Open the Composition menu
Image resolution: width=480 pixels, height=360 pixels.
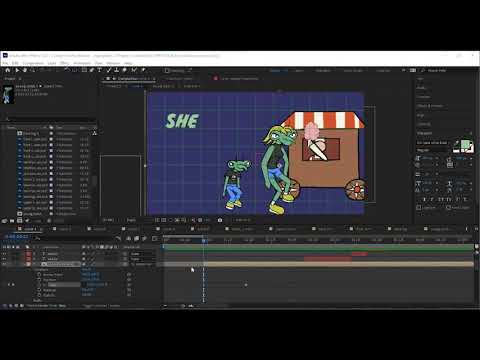pyautogui.click(x=33, y=63)
